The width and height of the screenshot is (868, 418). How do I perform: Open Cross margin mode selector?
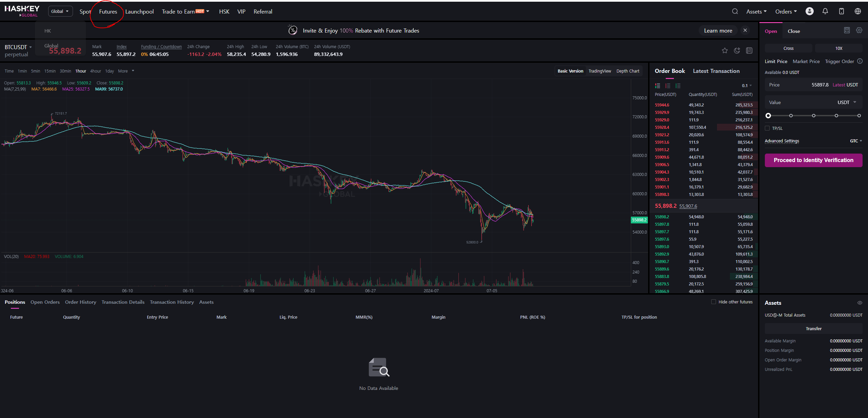click(788, 48)
